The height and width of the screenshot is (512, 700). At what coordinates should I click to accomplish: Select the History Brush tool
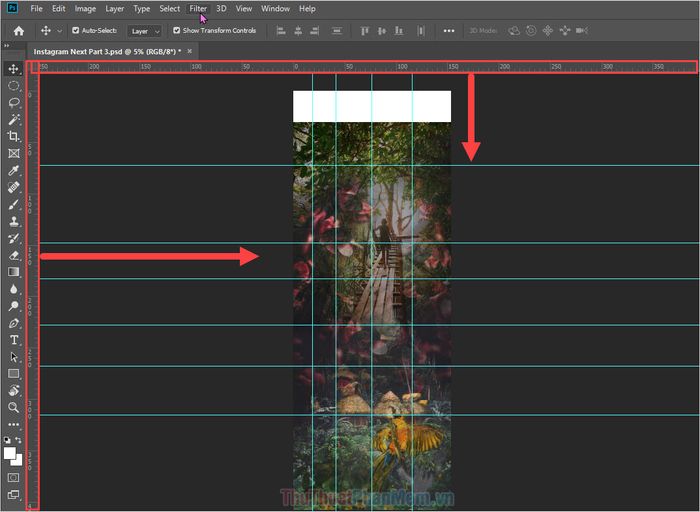(13, 238)
